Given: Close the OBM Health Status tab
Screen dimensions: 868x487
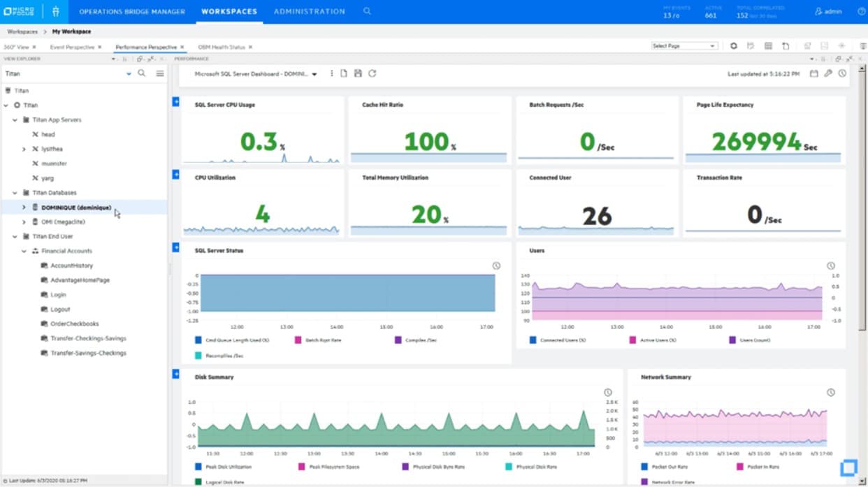Looking at the screenshot, I should 251,47.
